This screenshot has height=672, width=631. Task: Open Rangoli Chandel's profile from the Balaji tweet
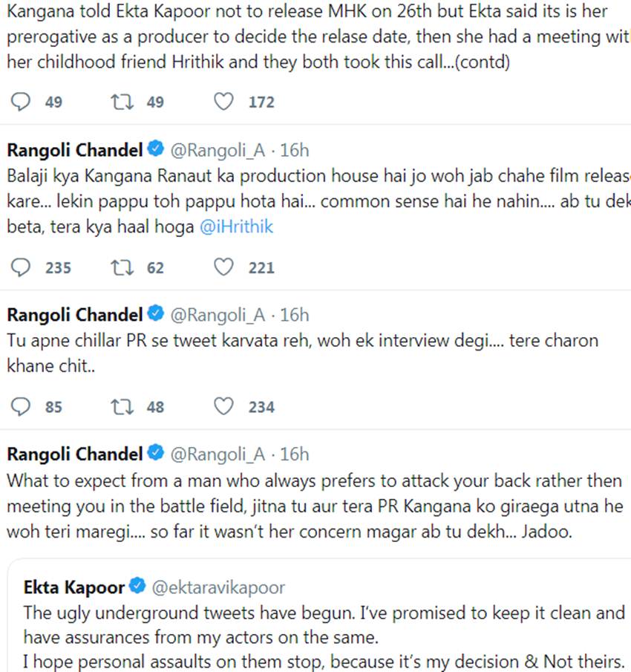click(x=74, y=151)
